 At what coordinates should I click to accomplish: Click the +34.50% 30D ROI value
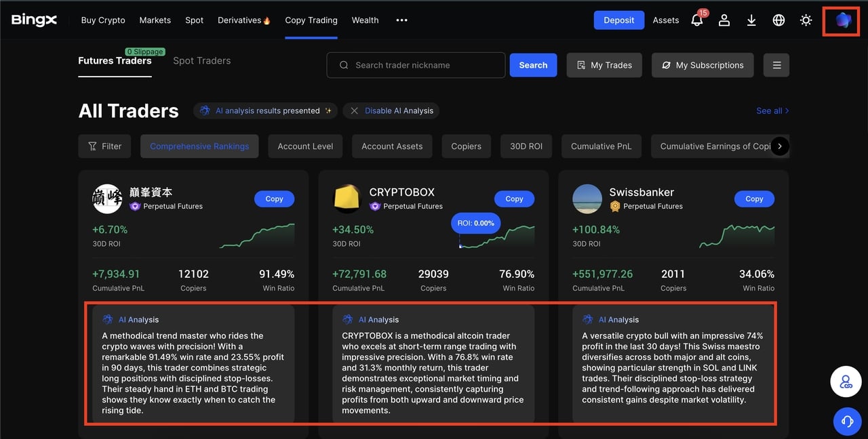(x=353, y=230)
